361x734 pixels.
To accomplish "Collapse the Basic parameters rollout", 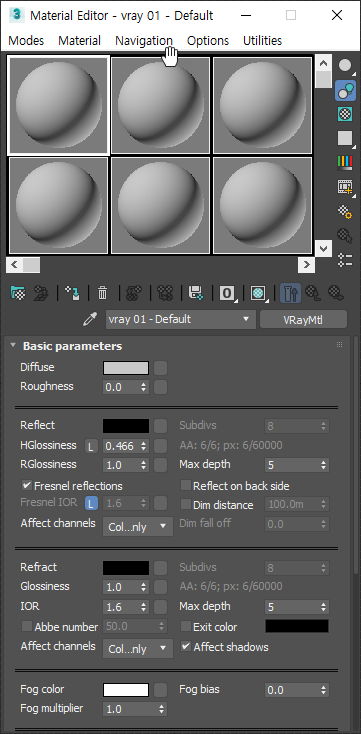I will click(x=13, y=346).
